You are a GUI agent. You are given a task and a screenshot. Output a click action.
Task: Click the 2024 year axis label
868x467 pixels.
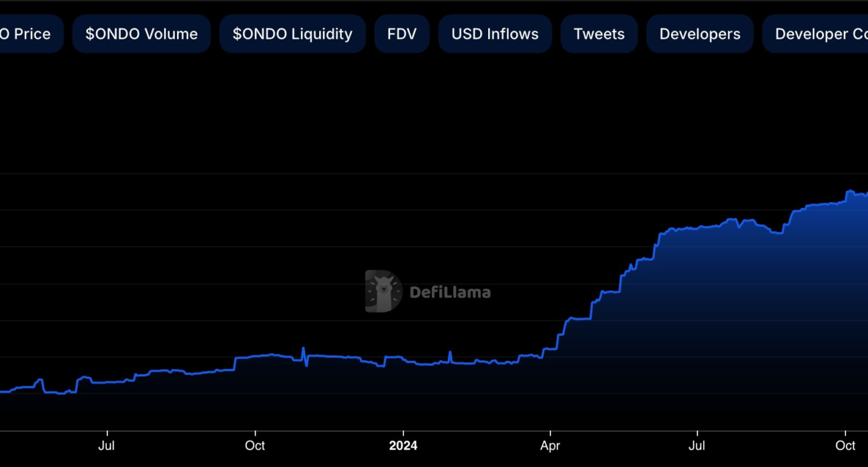403,446
